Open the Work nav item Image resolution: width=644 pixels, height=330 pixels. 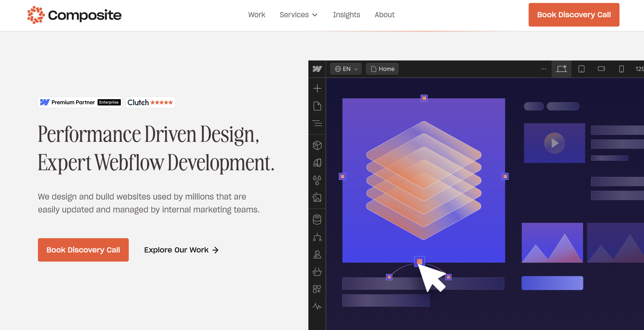(x=257, y=15)
